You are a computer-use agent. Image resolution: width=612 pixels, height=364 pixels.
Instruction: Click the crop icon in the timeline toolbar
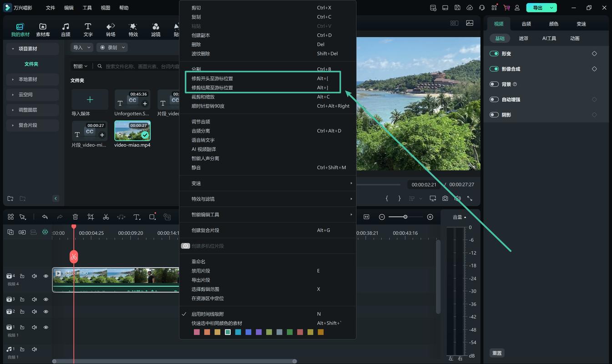tap(91, 217)
